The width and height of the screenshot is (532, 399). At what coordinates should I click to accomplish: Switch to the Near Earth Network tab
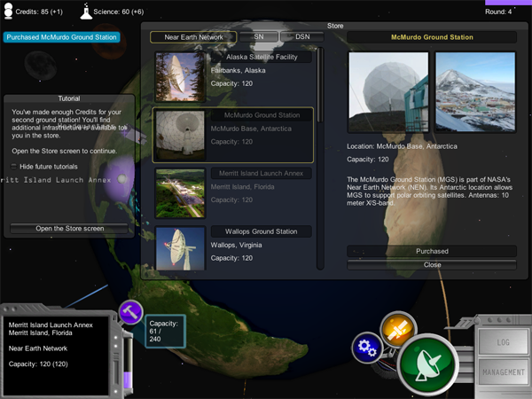[193, 37]
